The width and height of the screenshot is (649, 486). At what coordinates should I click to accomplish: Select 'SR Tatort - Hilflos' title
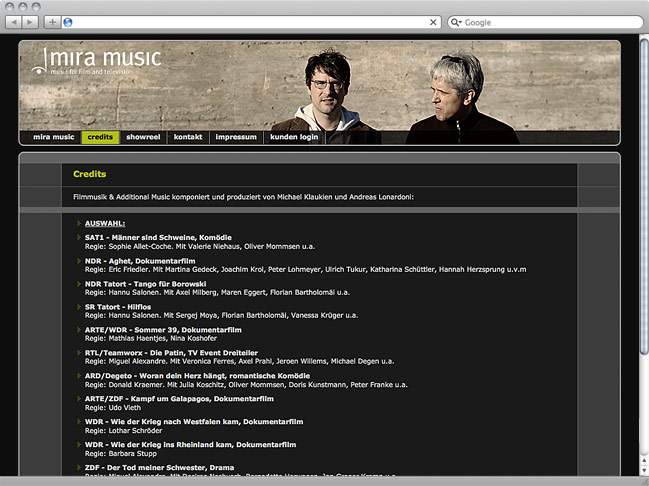coord(118,307)
